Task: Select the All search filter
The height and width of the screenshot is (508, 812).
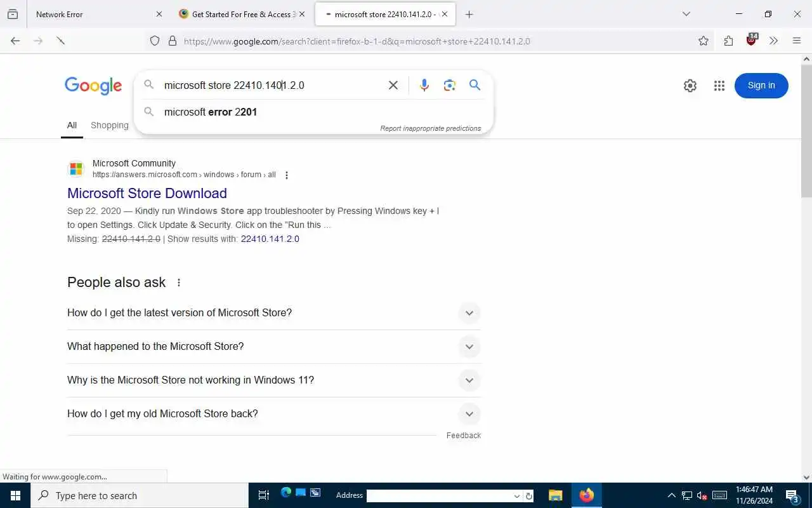Action: [x=72, y=125]
